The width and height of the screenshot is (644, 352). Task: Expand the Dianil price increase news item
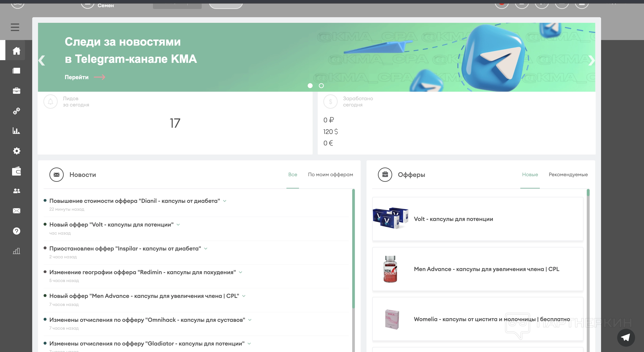[225, 201]
